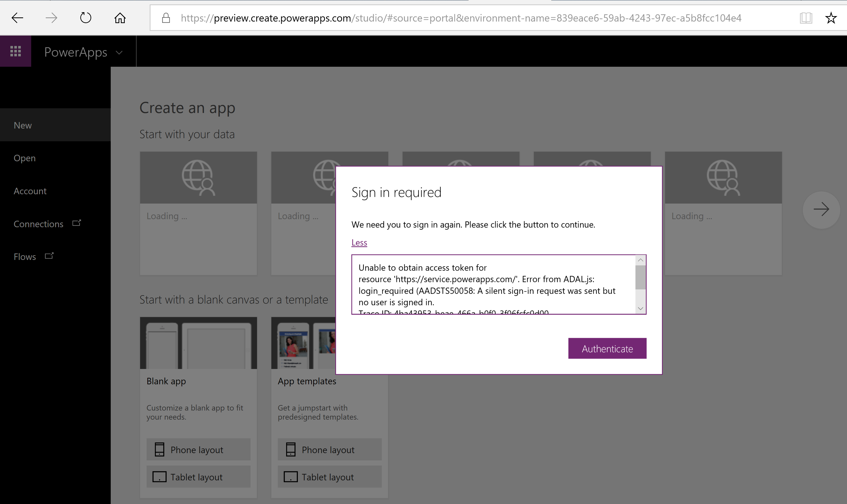Image resolution: width=847 pixels, height=504 pixels.
Task: Choose App templates Tablet layout
Action: (329, 477)
